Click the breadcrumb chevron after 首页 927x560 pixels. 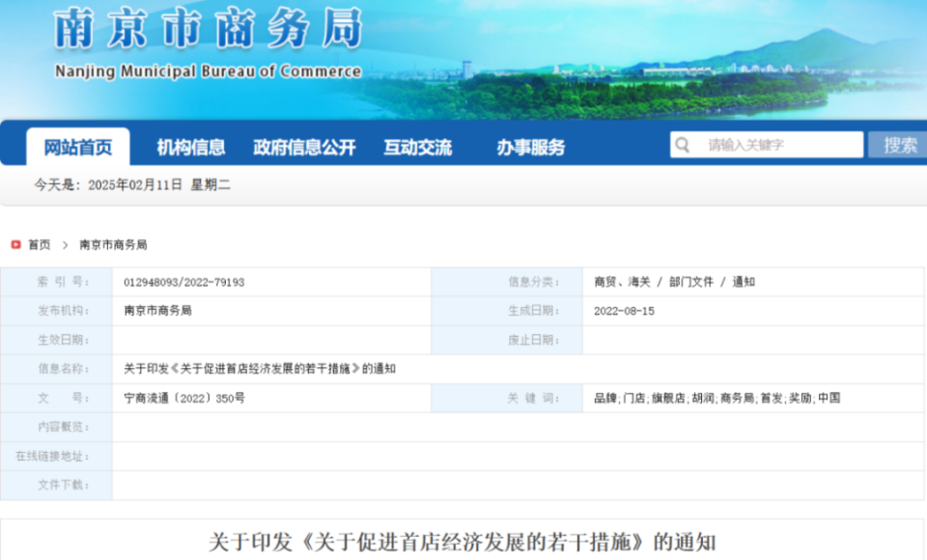(x=65, y=245)
